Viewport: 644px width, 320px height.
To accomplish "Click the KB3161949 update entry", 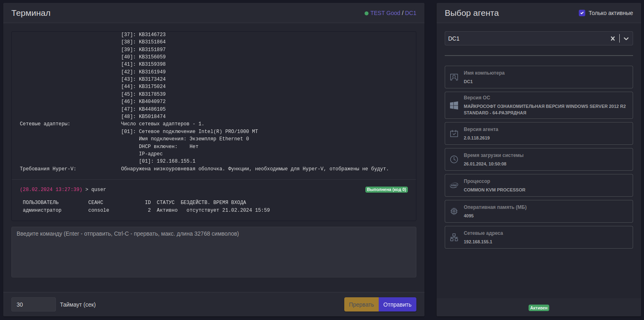I will click(143, 72).
